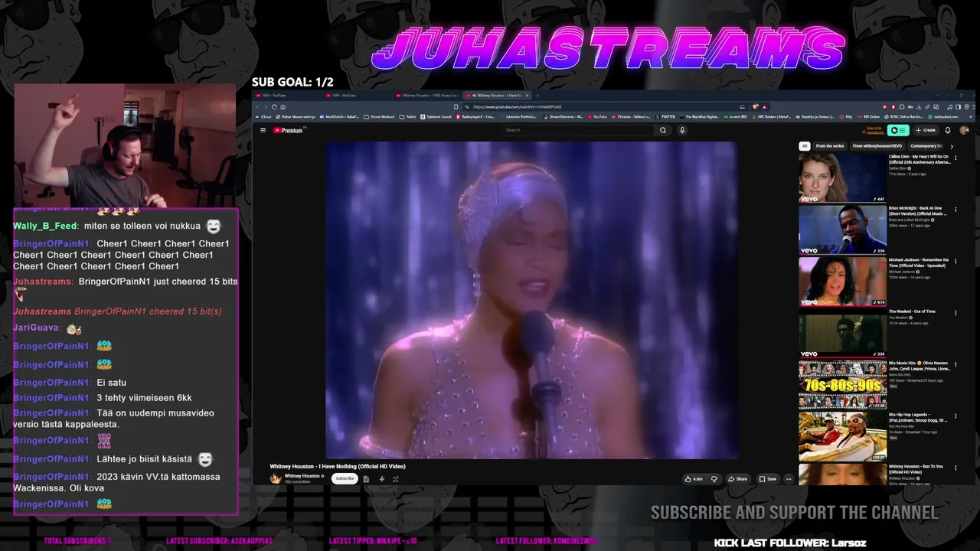The height and width of the screenshot is (551, 980).
Task: Open options for 80s Music Hits suggestion
Action: (955, 364)
